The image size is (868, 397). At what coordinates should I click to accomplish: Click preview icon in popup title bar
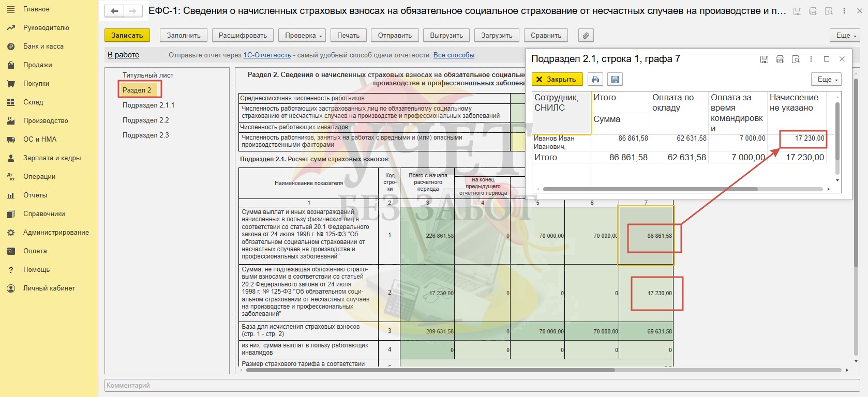(796, 59)
